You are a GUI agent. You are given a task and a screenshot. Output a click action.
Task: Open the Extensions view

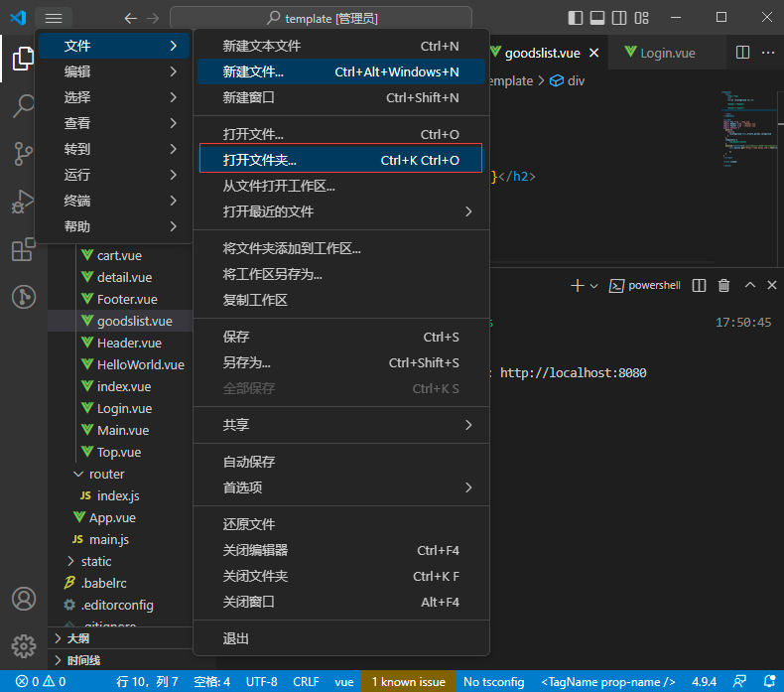pos(23,249)
